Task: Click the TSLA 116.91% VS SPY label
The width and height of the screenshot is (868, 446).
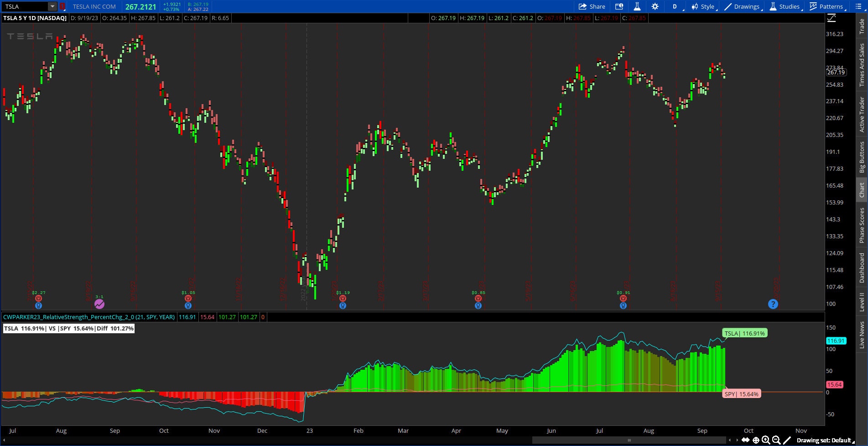Action: [69, 328]
